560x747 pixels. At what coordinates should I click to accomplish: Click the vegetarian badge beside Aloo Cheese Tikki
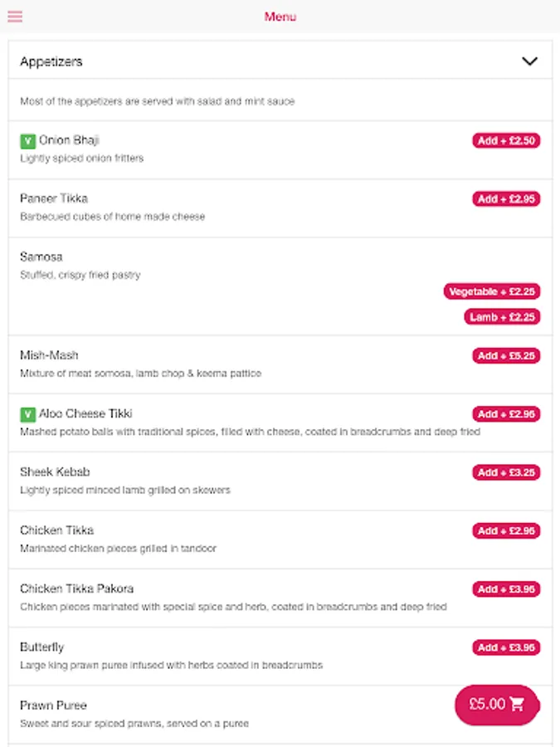[x=28, y=414]
